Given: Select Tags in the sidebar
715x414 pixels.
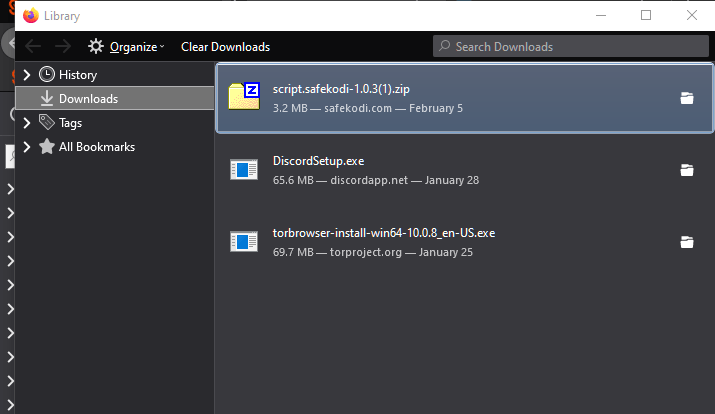Looking at the screenshot, I should coord(115,123).
